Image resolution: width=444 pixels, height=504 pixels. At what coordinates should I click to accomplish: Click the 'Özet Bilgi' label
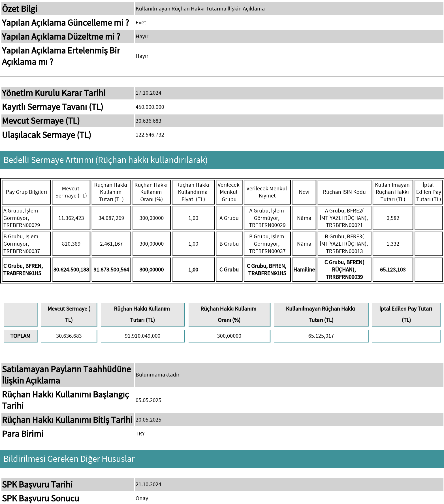coord(20,9)
